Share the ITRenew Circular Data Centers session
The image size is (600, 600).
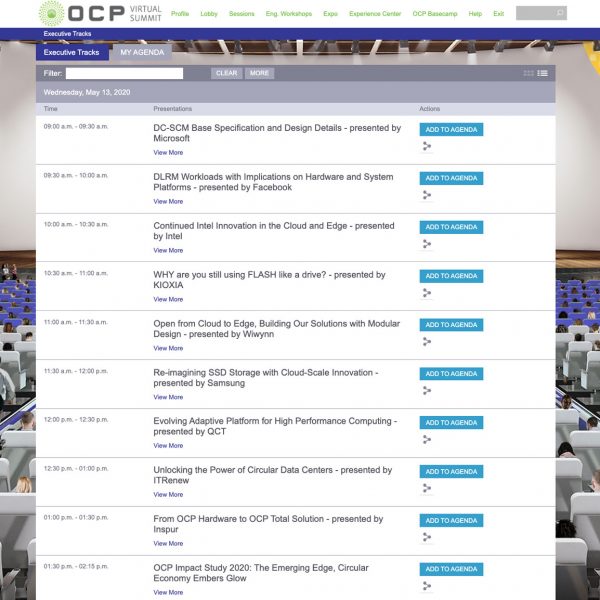(427, 488)
